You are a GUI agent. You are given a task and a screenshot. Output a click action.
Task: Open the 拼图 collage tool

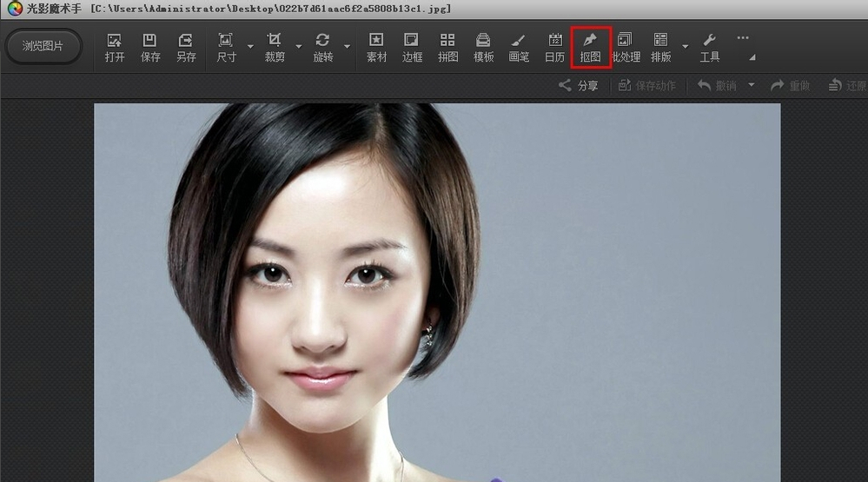click(447, 48)
